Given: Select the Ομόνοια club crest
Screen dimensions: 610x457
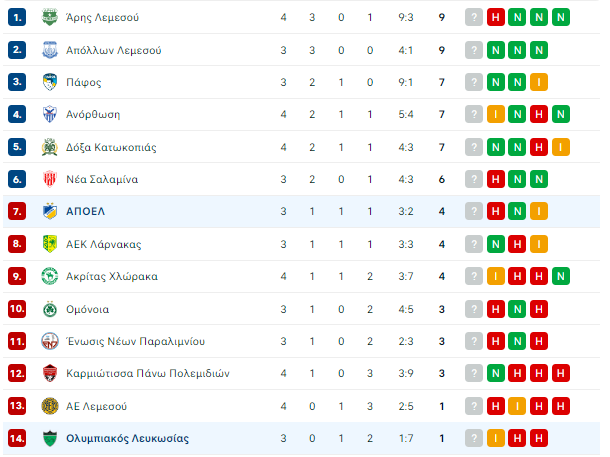Looking at the screenshot, I should [49, 308].
